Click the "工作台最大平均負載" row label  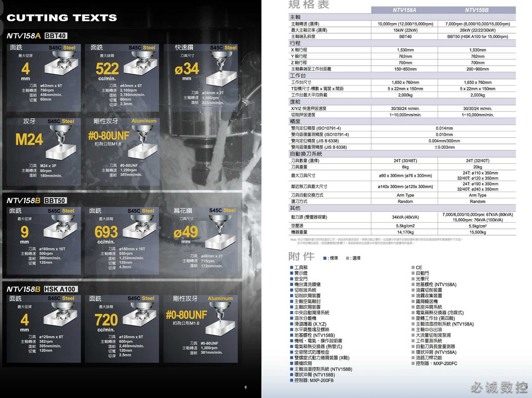coord(309,95)
